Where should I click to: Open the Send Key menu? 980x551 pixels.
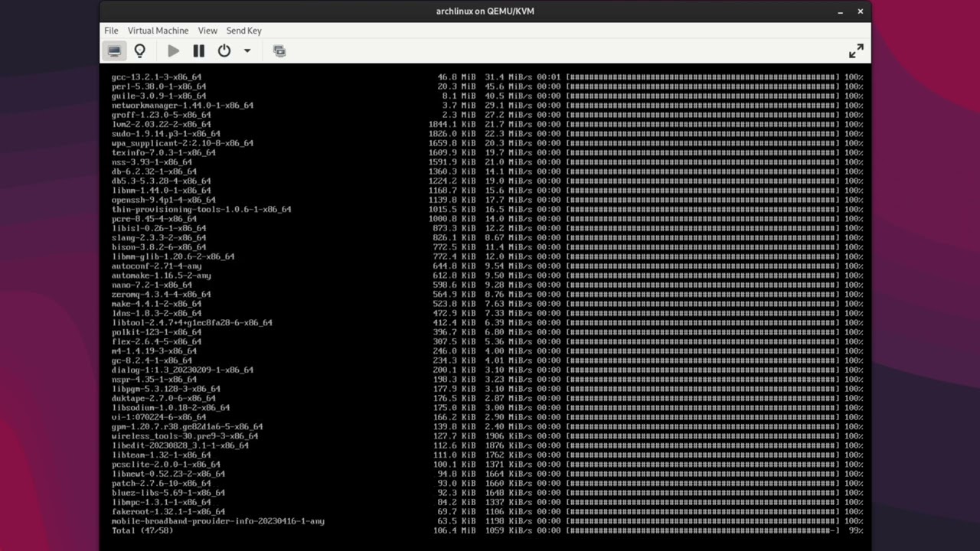(x=243, y=31)
